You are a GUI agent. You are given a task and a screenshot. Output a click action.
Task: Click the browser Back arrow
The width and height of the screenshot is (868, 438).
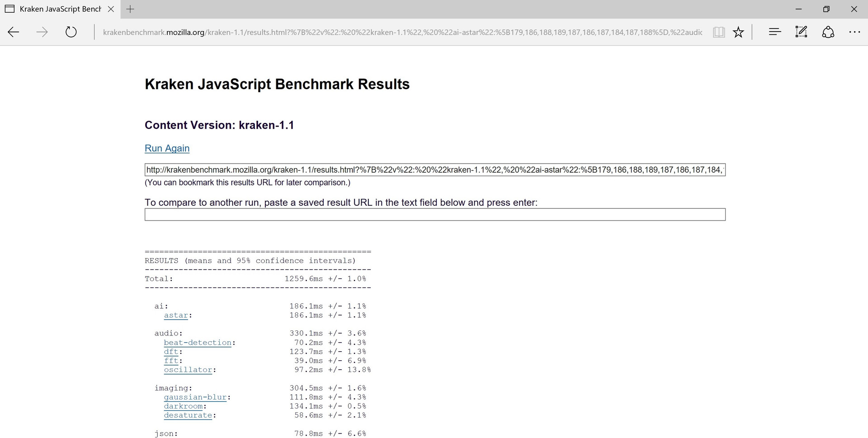[x=14, y=32]
